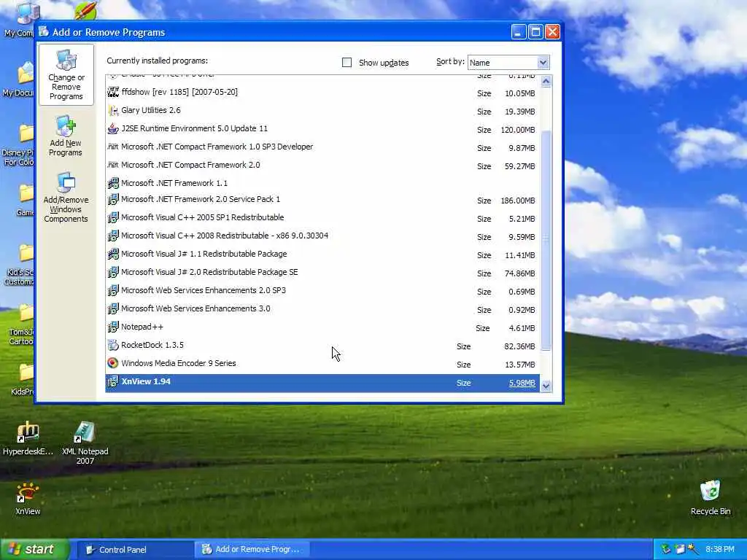Click Add or Remove Progr... taskbar button

pos(252,550)
